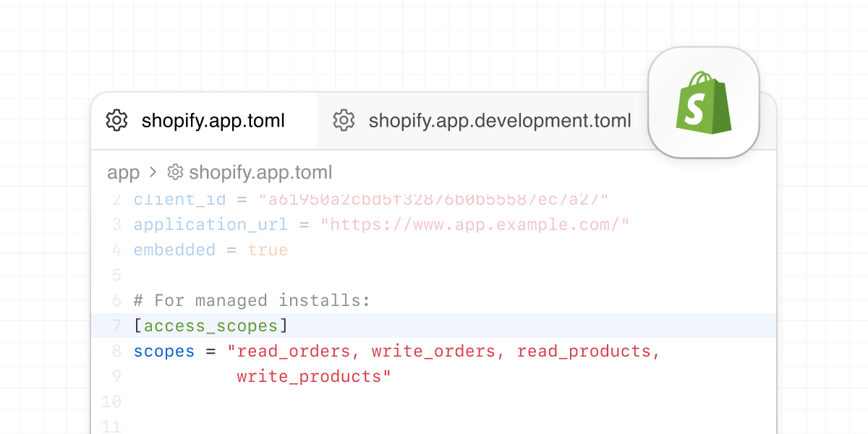Click 'read_orders' in the scopes string
Viewport: 868px width, 434px height.
[293, 352]
